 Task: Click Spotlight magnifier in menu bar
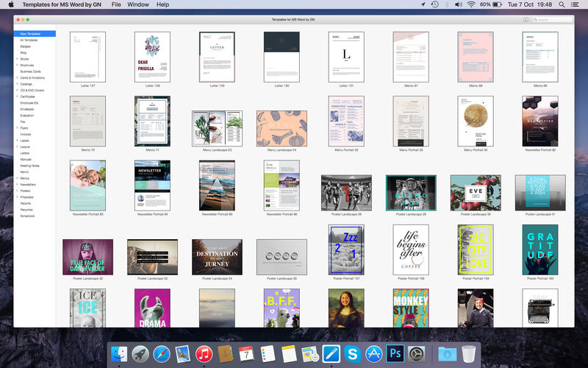coord(562,4)
